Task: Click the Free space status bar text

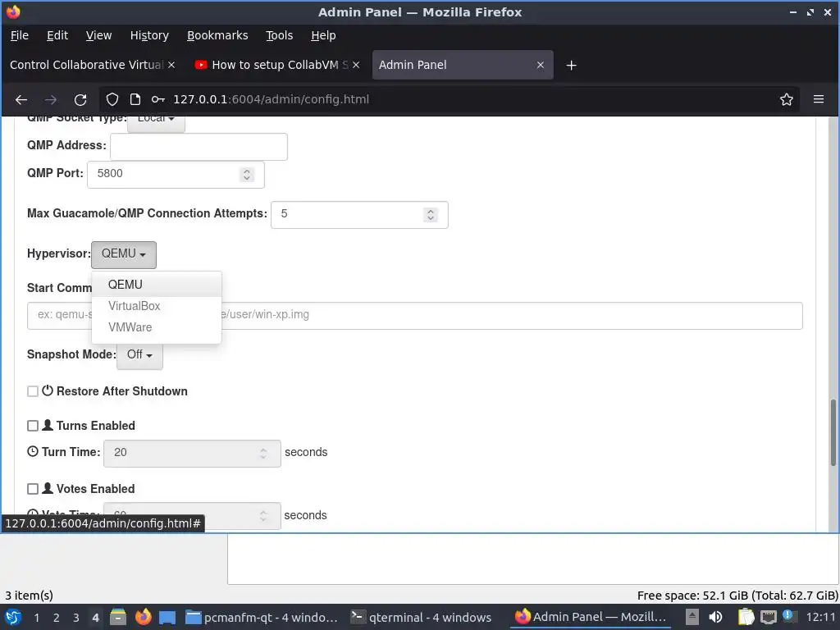Action: (x=737, y=596)
